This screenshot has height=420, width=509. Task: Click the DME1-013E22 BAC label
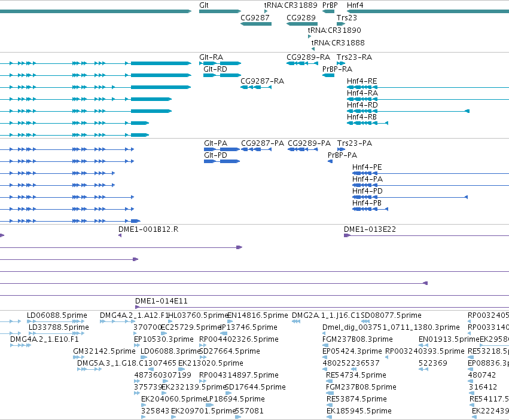coord(370,229)
